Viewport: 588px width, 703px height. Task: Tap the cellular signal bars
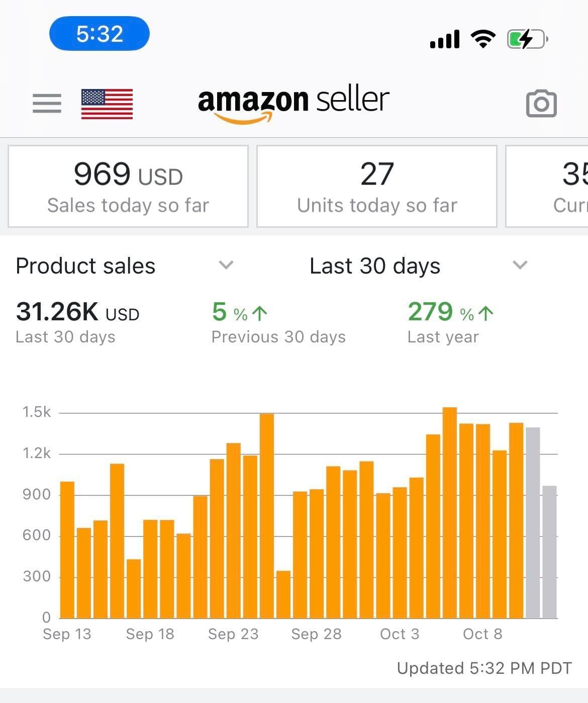point(445,39)
